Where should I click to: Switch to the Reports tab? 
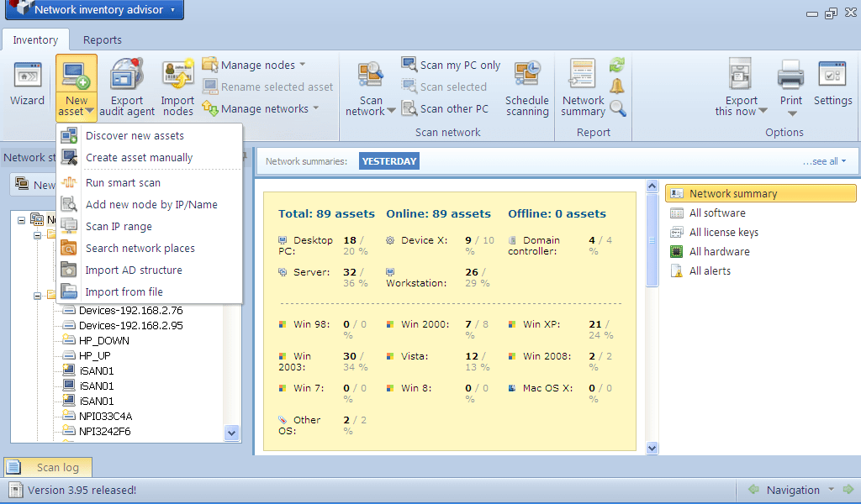point(102,39)
